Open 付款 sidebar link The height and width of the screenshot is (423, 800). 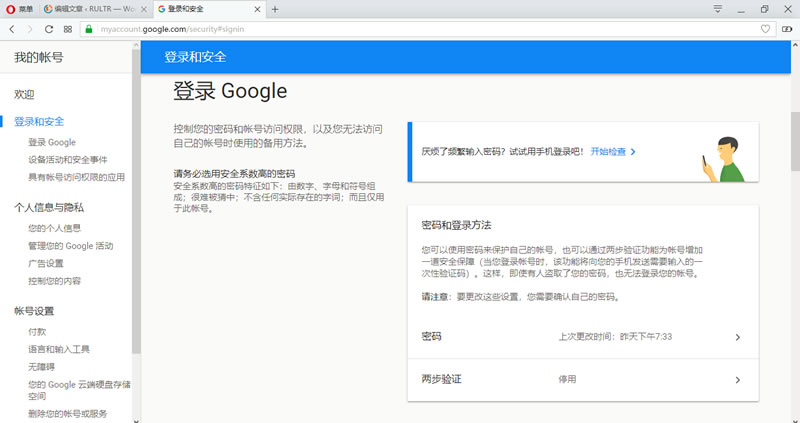click(37, 332)
